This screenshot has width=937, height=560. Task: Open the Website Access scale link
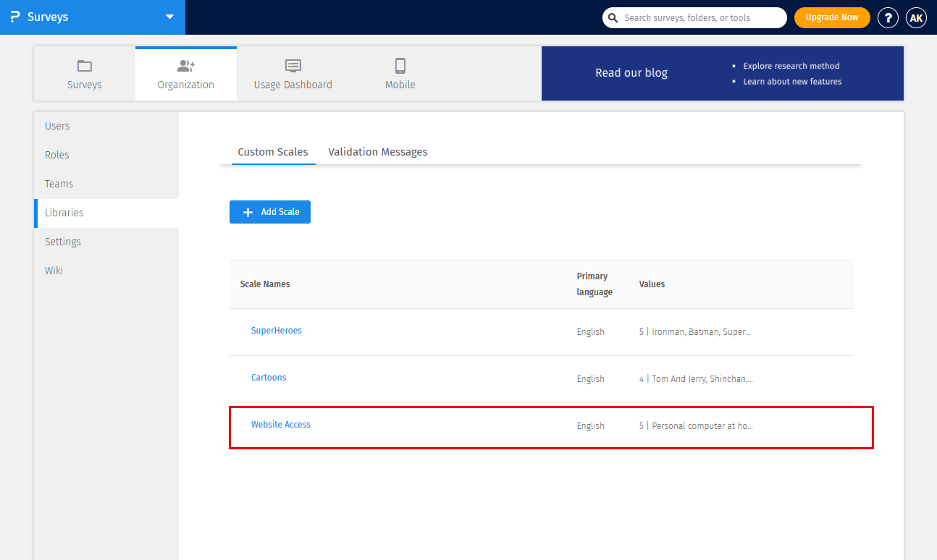pyautogui.click(x=280, y=425)
